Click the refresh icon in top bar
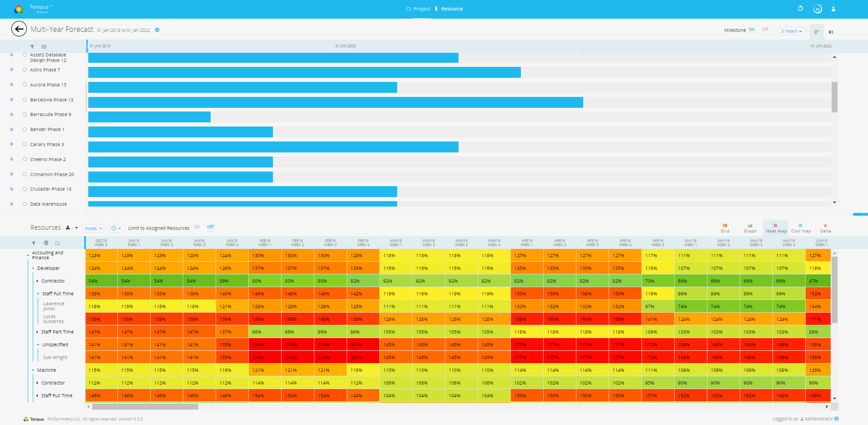868x425 pixels. coord(800,9)
